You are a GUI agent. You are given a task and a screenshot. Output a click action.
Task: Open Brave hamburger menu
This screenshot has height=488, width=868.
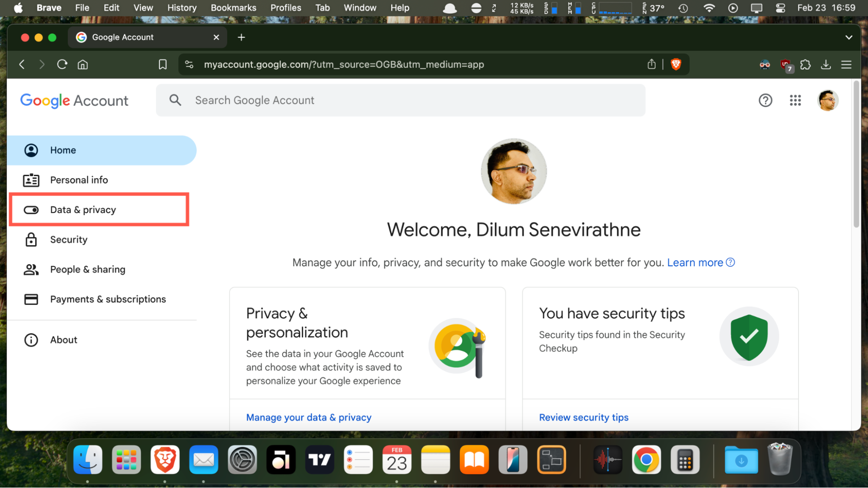coord(846,65)
